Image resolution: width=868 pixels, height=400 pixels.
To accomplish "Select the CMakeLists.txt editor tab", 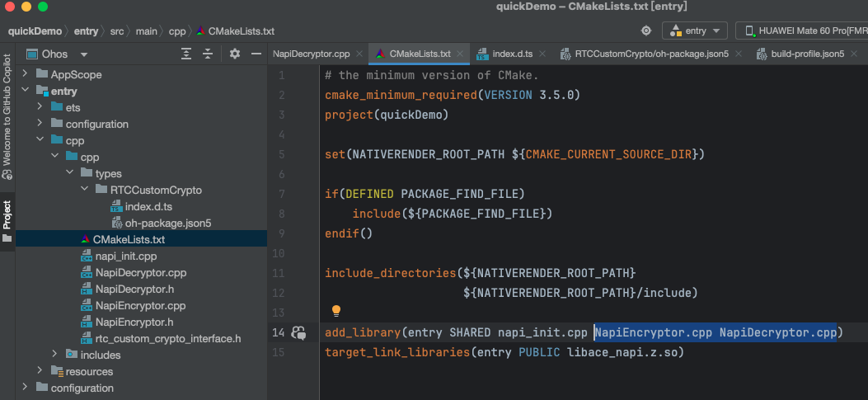I will click(420, 54).
